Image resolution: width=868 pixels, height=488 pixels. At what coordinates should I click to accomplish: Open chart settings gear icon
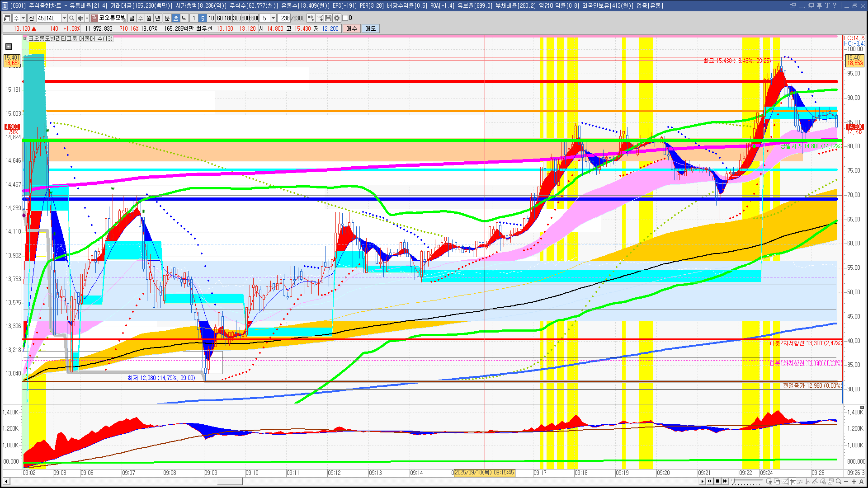point(337,18)
